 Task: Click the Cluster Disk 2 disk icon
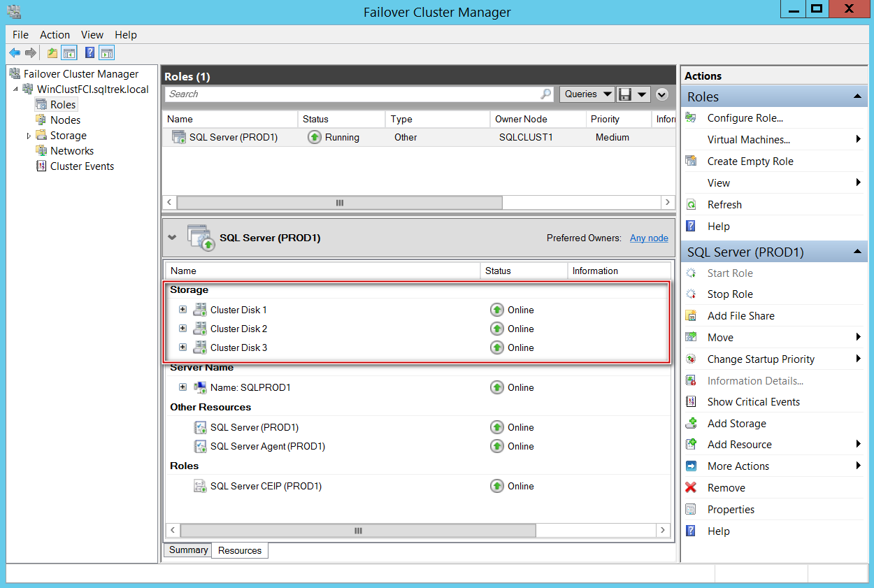coord(200,329)
